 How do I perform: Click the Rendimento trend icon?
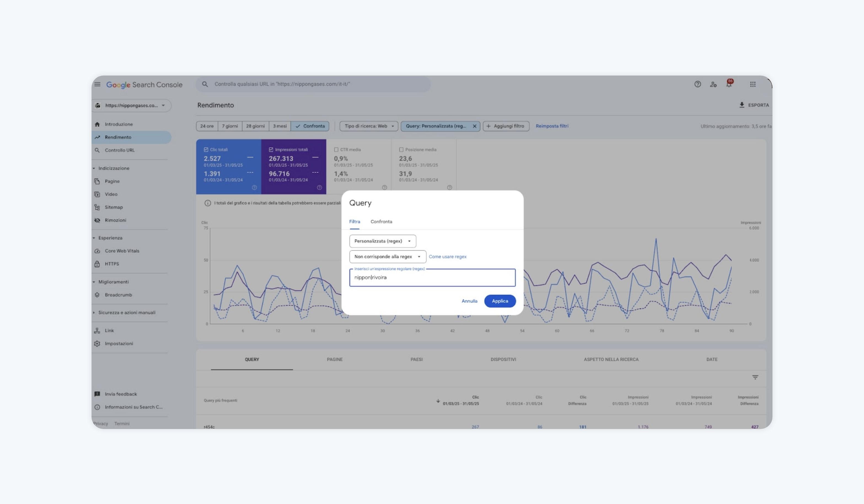point(97,137)
